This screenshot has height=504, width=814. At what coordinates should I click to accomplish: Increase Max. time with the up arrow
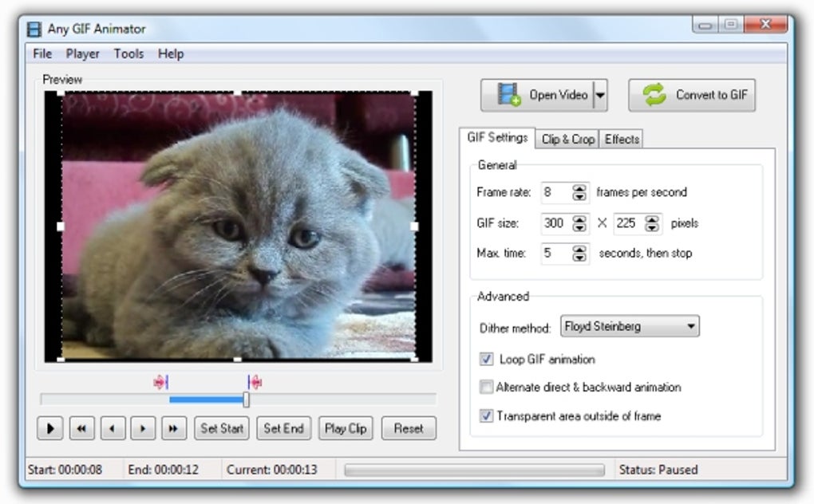pyautogui.click(x=579, y=249)
